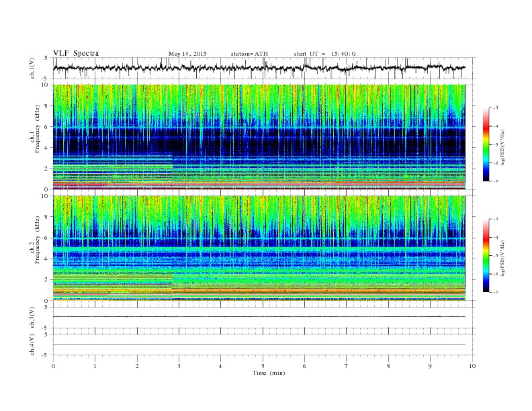Click the "-3" label on ch.1 colorbar
The width and height of the screenshot is (532, 411).
click(x=496, y=108)
